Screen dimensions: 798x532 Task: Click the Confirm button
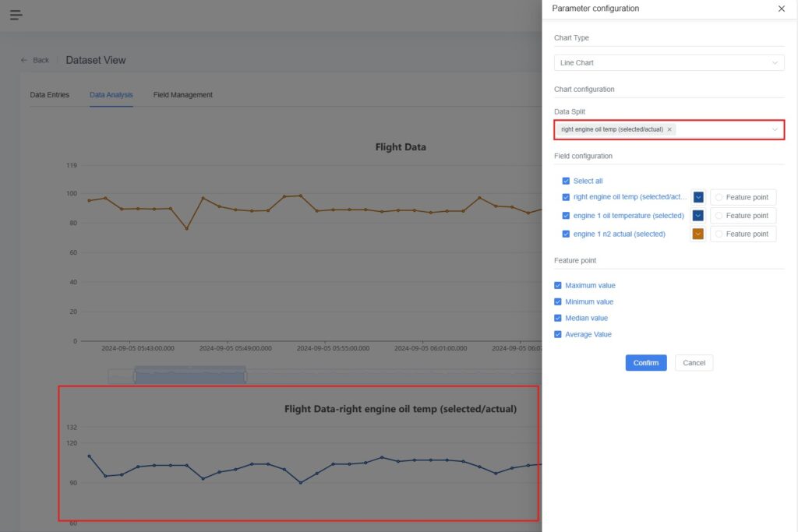645,363
